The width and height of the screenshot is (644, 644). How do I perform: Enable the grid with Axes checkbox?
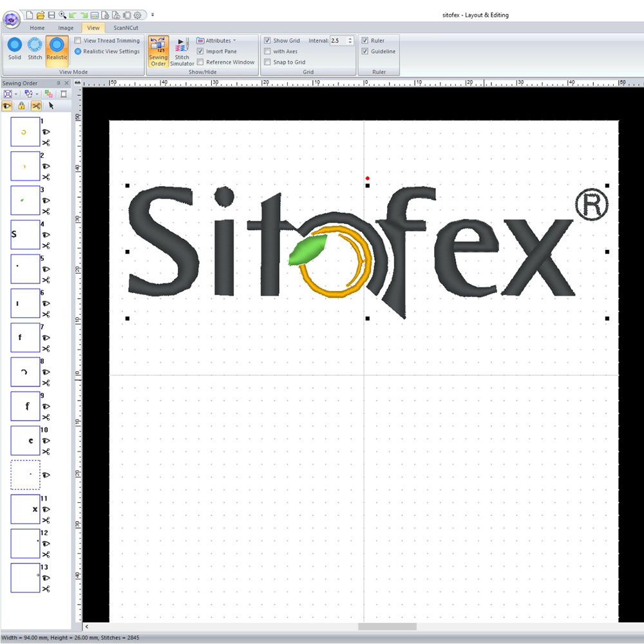(x=267, y=52)
